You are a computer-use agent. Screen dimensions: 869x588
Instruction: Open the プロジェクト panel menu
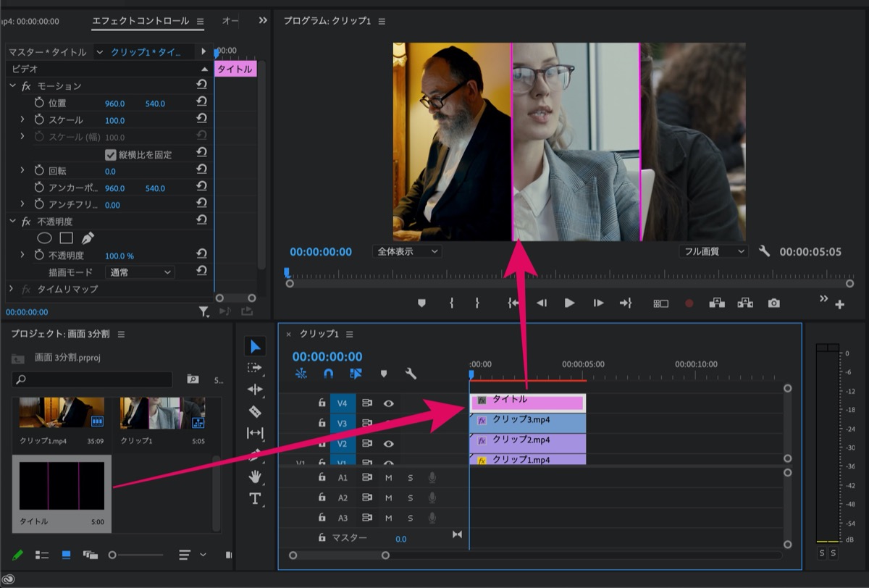click(122, 334)
